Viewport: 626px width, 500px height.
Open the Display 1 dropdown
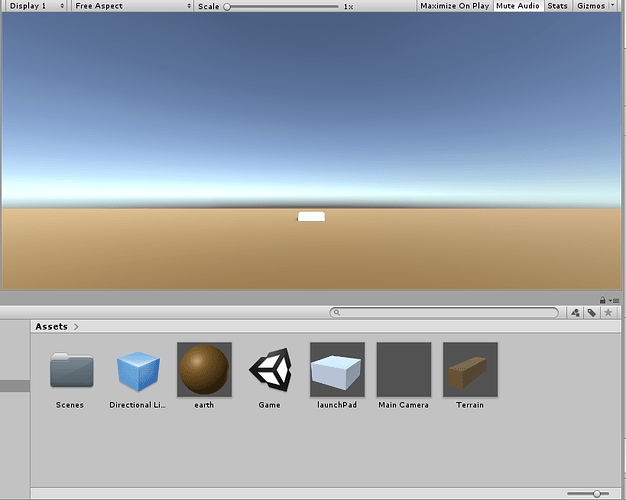35,6
